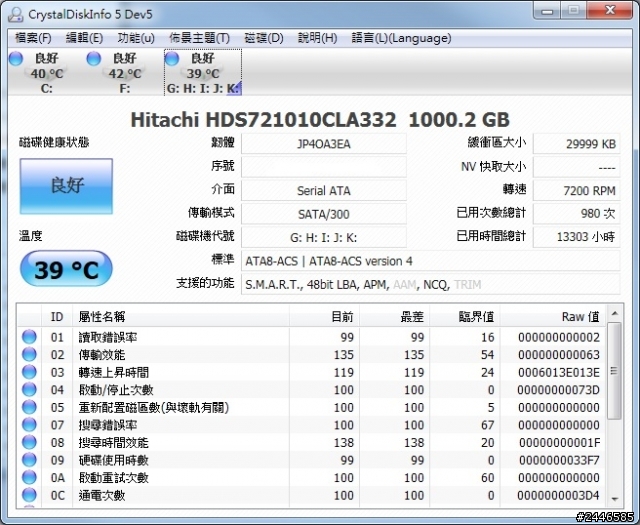Open the 檔案(F) menu

33,38
